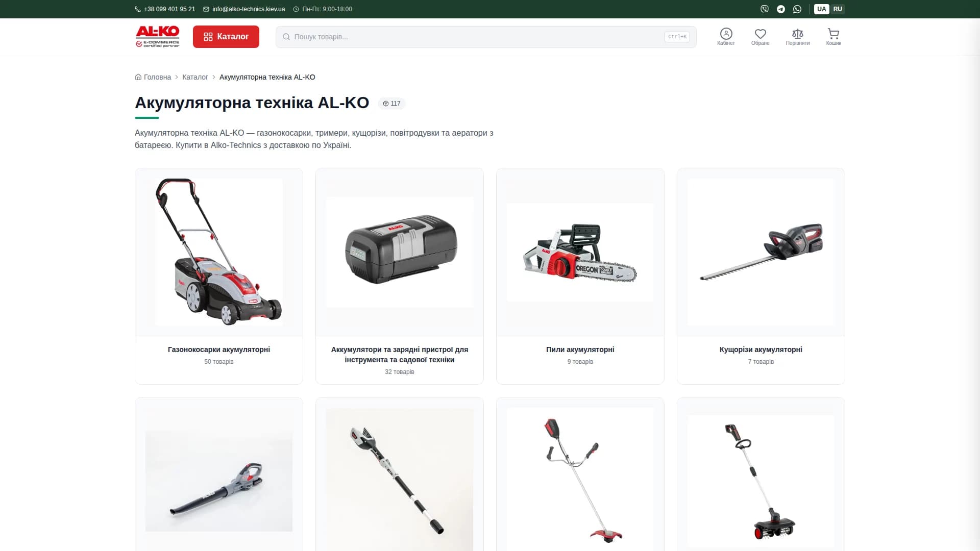Open Viber contact icon in top bar

(764, 9)
